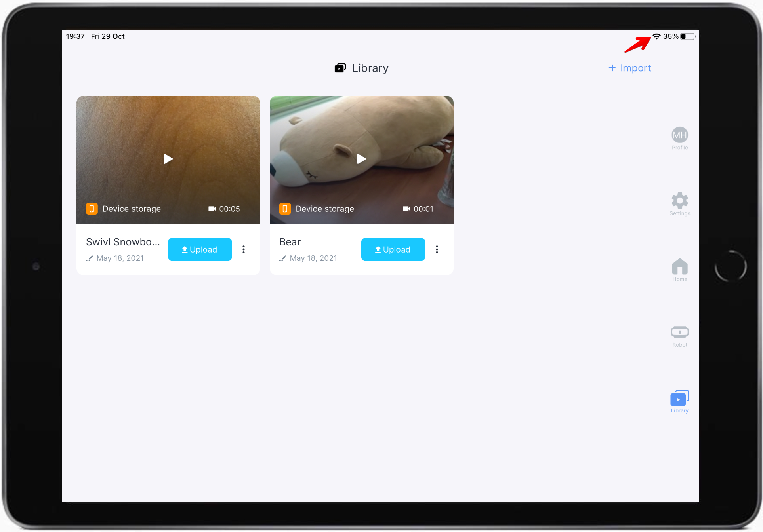Viewport: 763px width, 532px height.
Task: Select Swivl Snowbo edit pencil
Action: pyautogui.click(x=88, y=258)
